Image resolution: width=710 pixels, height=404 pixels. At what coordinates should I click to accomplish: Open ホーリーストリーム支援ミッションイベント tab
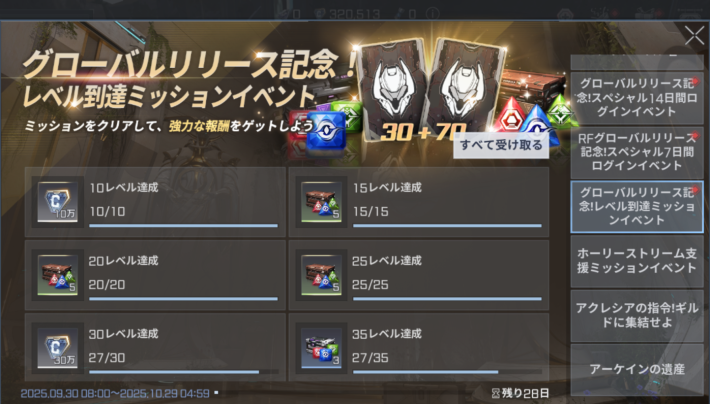[637, 261]
